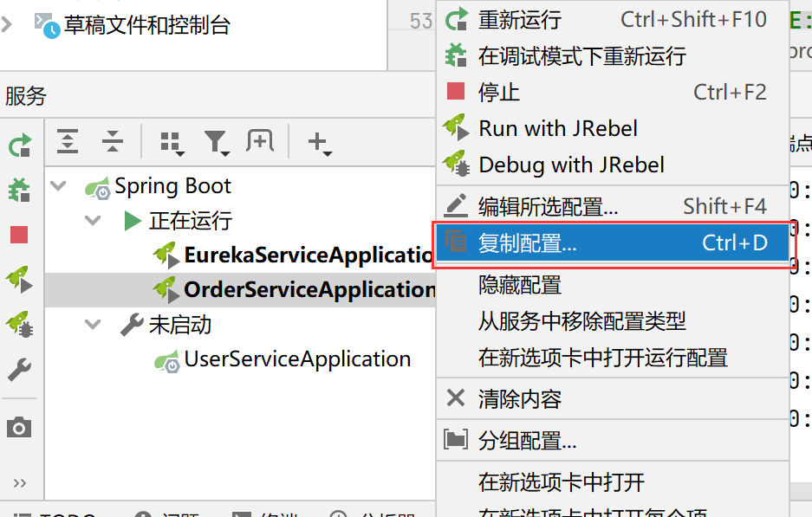The height and width of the screenshot is (517, 812).
Task: Select the 未启动 tree item
Action: (179, 325)
